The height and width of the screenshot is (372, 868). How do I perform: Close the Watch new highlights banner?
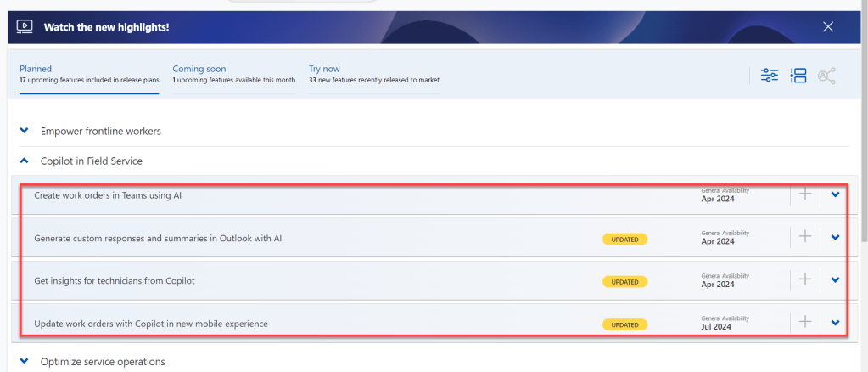(828, 27)
